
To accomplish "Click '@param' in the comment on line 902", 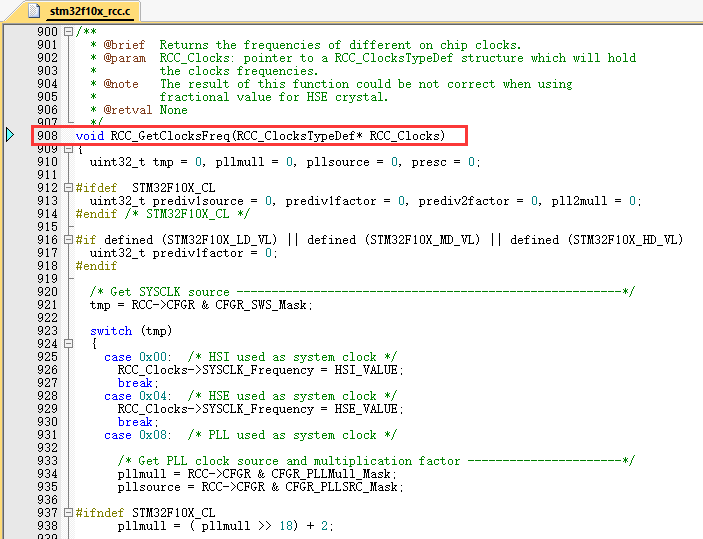I will click(x=124, y=58).
